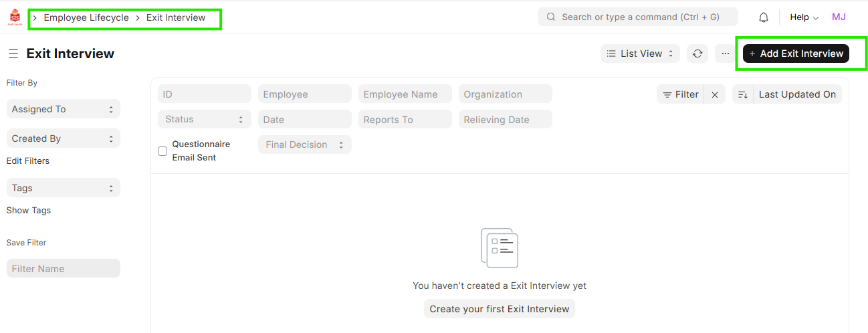Refresh the Exit Interview list
Image resolution: width=868 pixels, height=333 pixels.
click(x=697, y=53)
